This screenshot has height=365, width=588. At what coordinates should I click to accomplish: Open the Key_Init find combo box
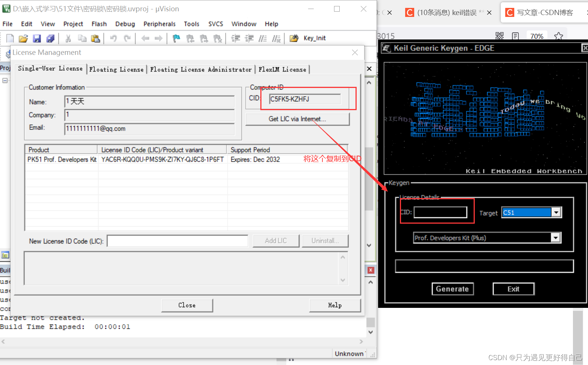[315, 38]
